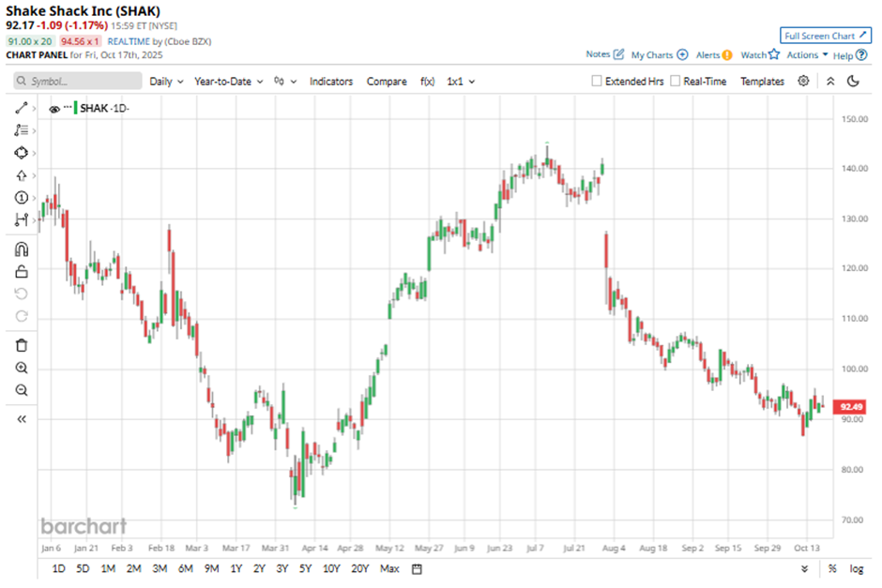Image resolution: width=882 pixels, height=588 pixels.
Task: Open Alerts for SHAK
Action: [714, 54]
